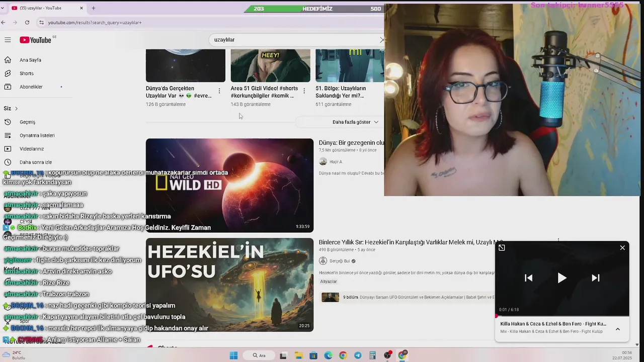The height and width of the screenshot is (362, 644).
Task: Open the YouTube hamburger guide menu
Action: 8,40
